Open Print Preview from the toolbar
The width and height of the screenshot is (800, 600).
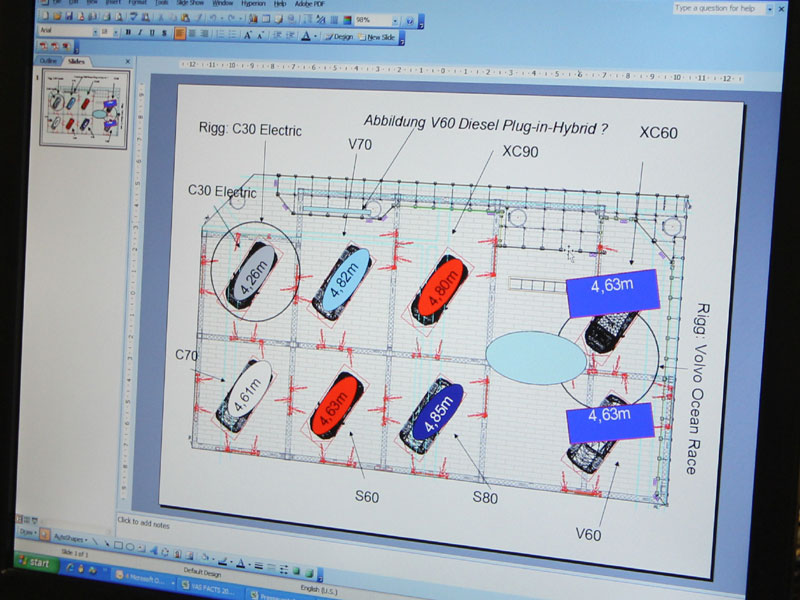(118, 17)
